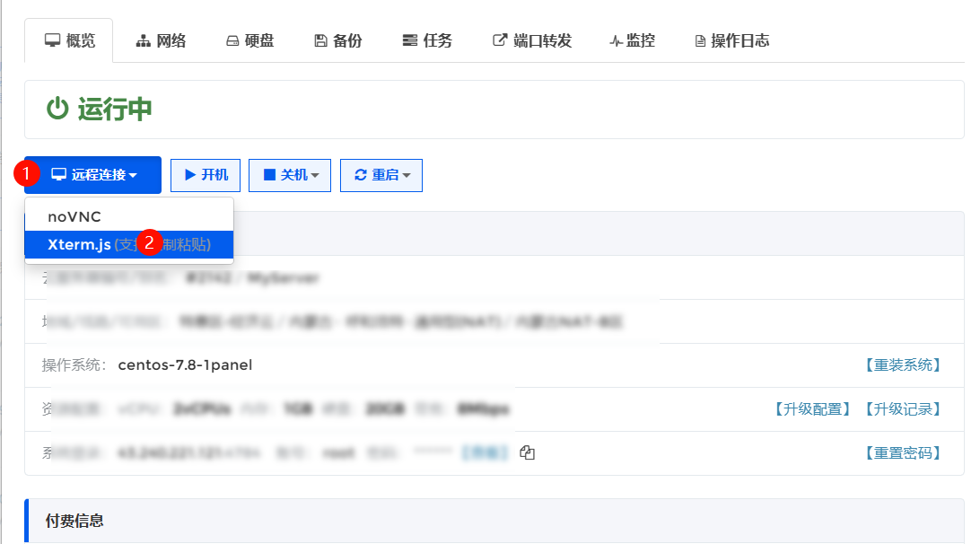Image resolution: width=980 pixels, height=544 pixels.
Task: Click the 操作系统 label
Action: click(73, 365)
